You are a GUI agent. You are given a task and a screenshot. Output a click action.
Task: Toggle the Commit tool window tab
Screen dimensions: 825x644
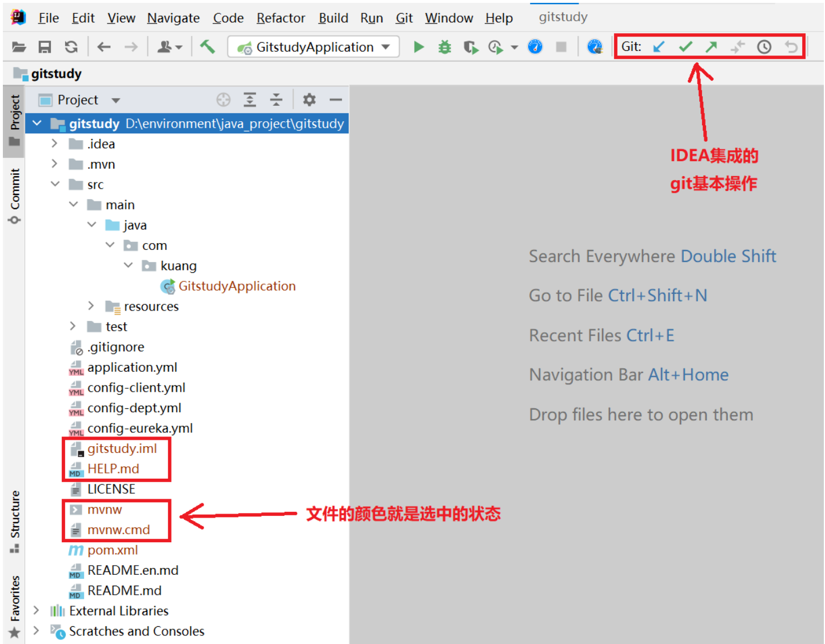coord(14,196)
